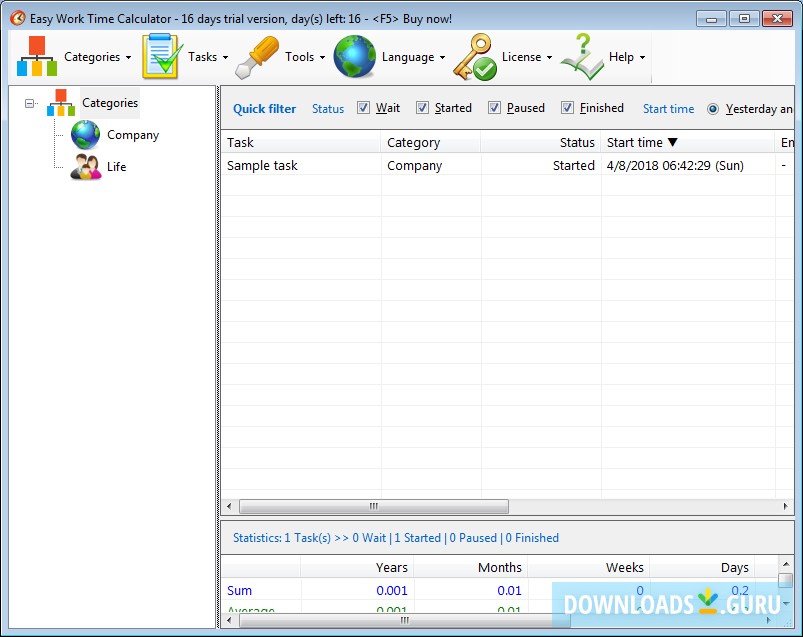This screenshot has height=637, width=803.
Task: Click the app icon in title bar
Action: 17,18
